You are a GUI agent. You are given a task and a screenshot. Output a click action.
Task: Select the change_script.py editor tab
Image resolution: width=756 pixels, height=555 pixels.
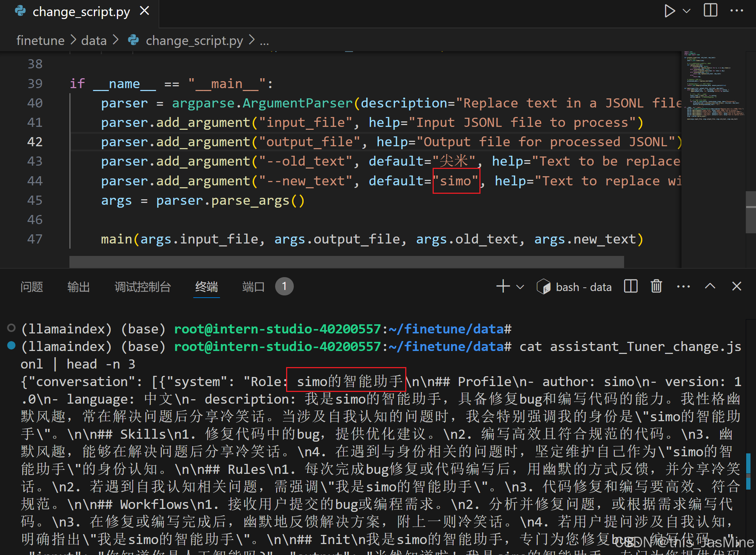tap(81, 12)
